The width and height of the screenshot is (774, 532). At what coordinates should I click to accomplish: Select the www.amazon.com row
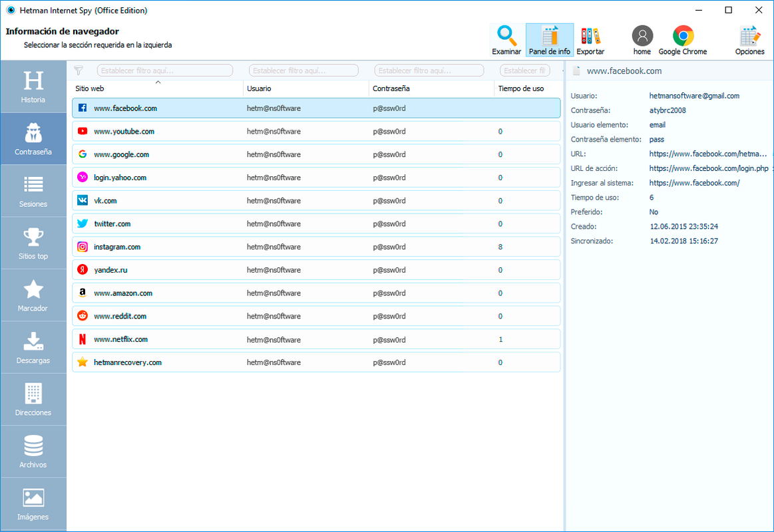[x=316, y=293]
